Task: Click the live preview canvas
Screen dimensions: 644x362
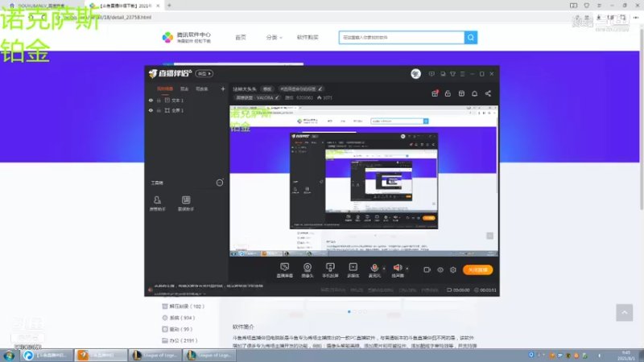Action: (364, 181)
